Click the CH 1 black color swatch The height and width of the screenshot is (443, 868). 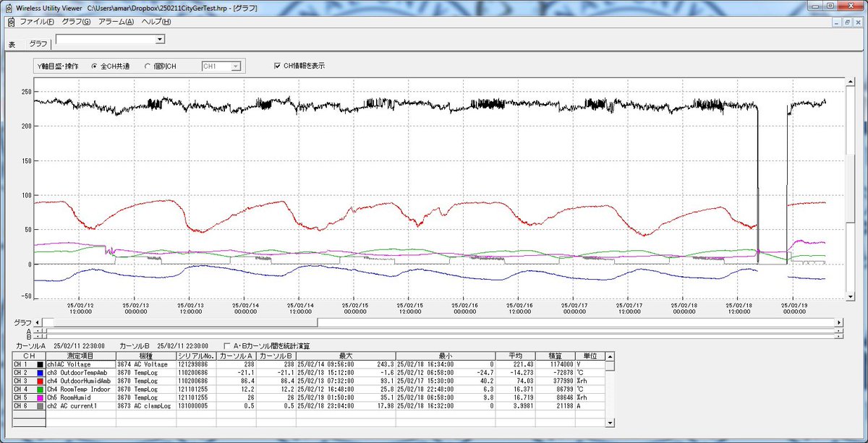coord(41,365)
